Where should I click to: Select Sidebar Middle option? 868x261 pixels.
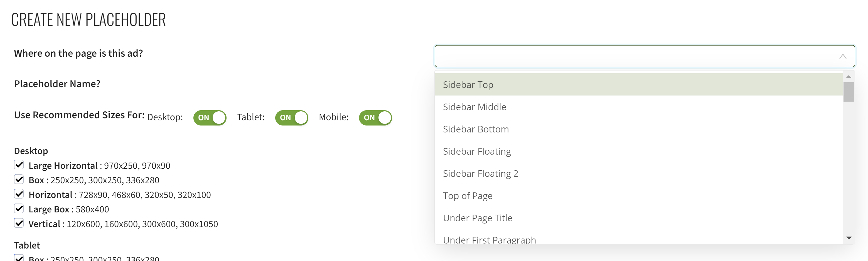(x=474, y=107)
